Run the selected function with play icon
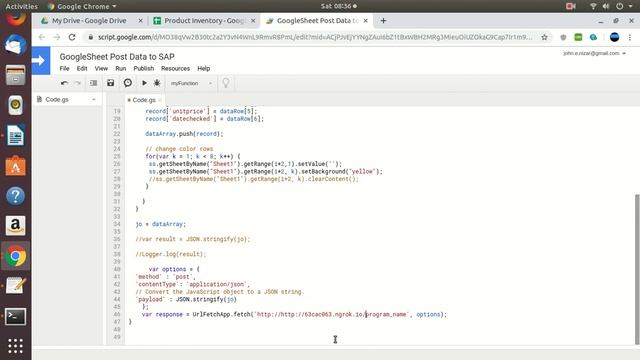Screen dimensions: 640x360 144,83
